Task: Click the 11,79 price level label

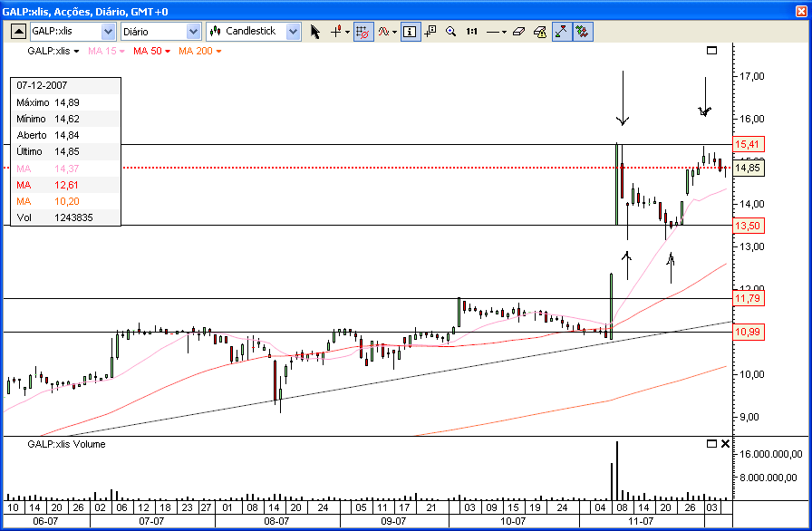Action: 749,298
